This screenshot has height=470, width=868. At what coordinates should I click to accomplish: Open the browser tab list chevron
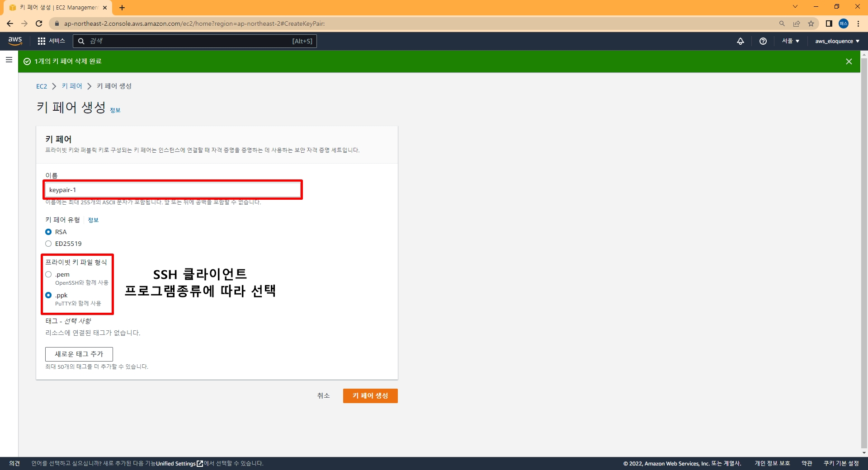click(x=795, y=6)
